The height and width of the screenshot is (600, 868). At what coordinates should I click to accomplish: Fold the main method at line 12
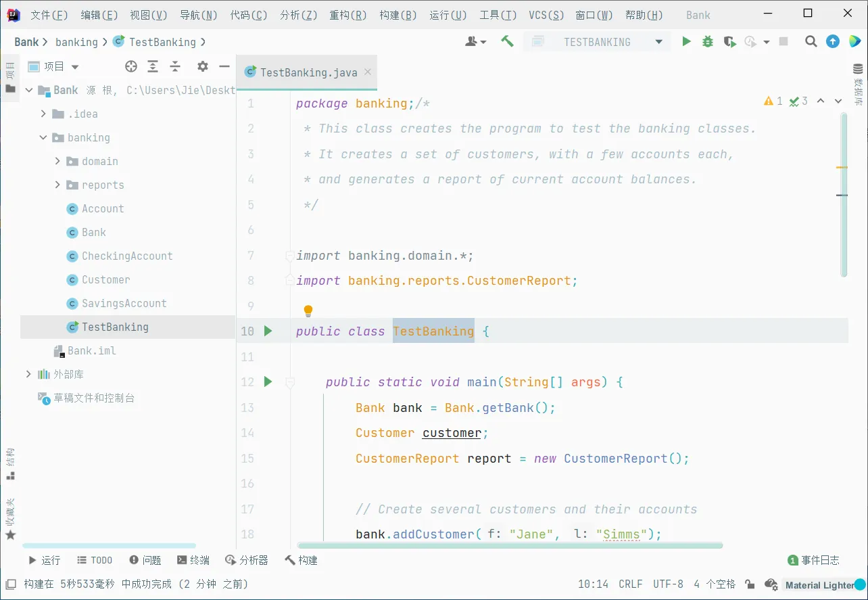290,383
